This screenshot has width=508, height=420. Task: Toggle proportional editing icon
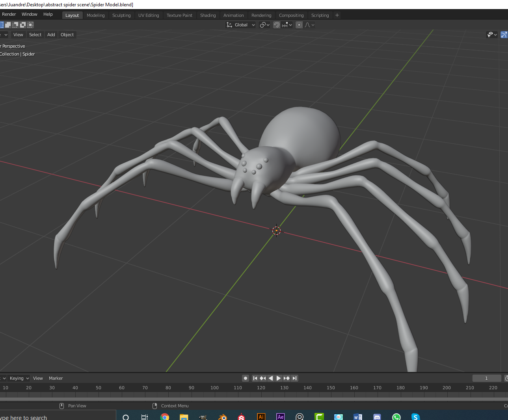tap(299, 24)
